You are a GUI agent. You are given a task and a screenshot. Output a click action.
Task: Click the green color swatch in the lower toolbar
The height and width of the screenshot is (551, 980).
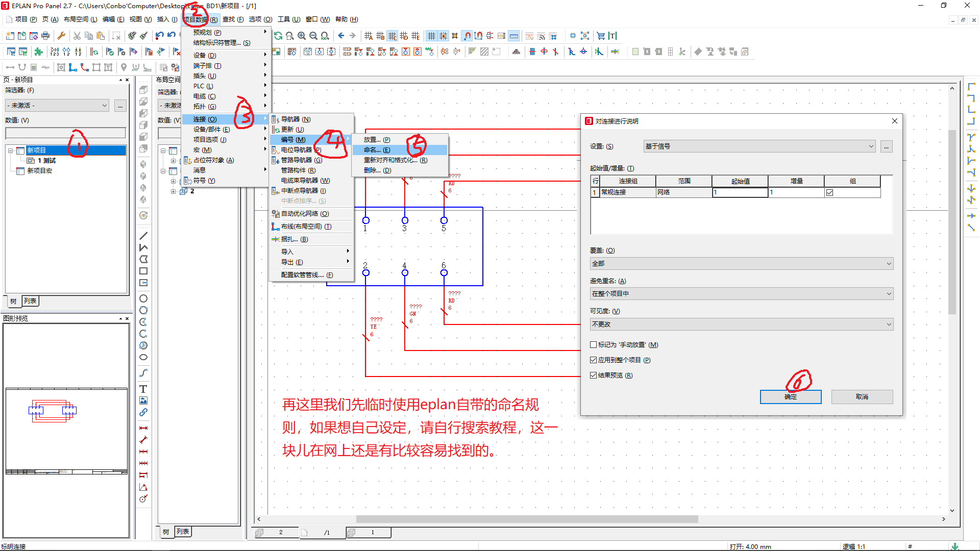(635, 52)
